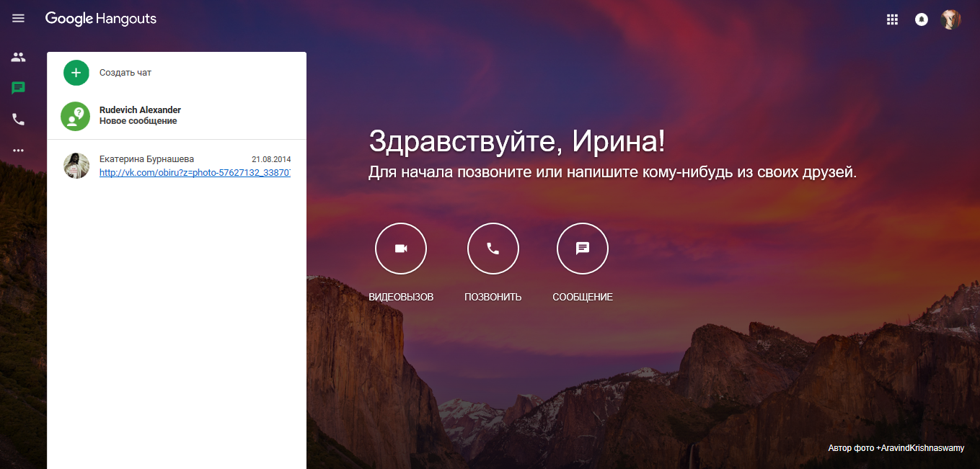The image size is (980, 469).
Task: Open your profile avatar picture
Action: [x=950, y=19]
